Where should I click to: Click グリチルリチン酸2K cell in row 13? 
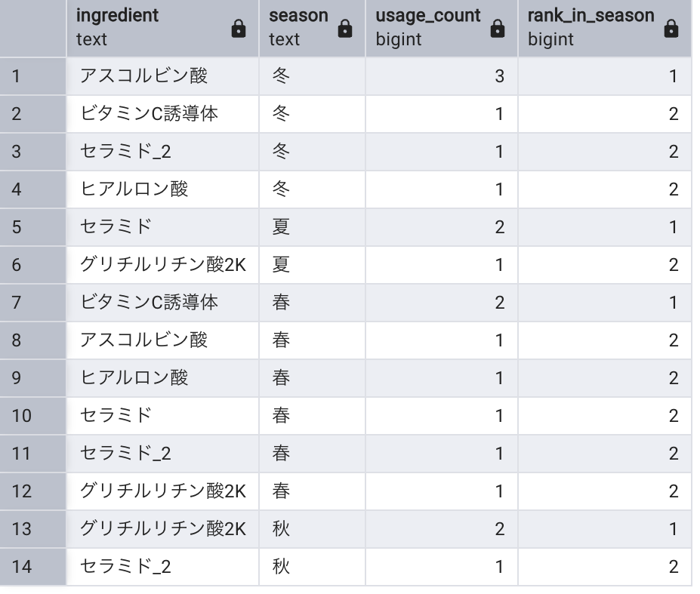tap(162, 529)
